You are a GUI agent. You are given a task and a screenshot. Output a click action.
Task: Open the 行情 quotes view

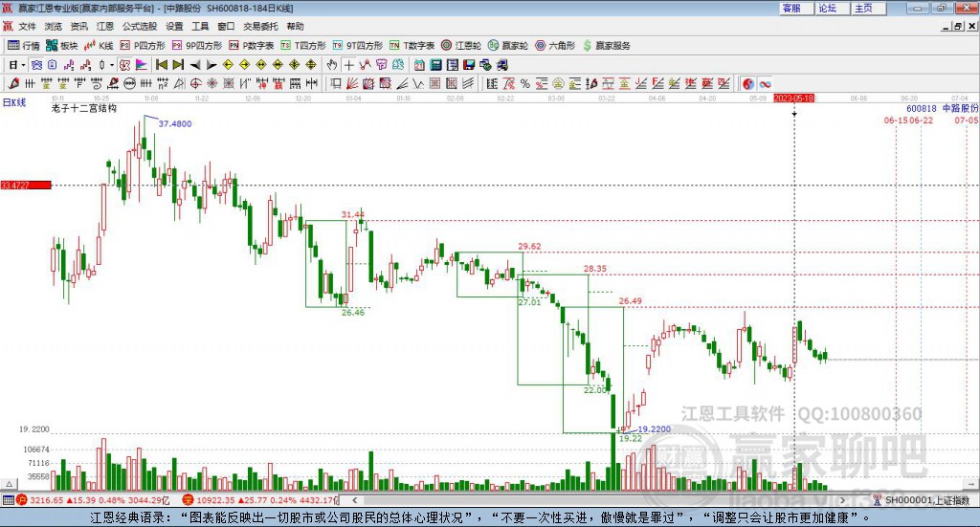(23, 46)
